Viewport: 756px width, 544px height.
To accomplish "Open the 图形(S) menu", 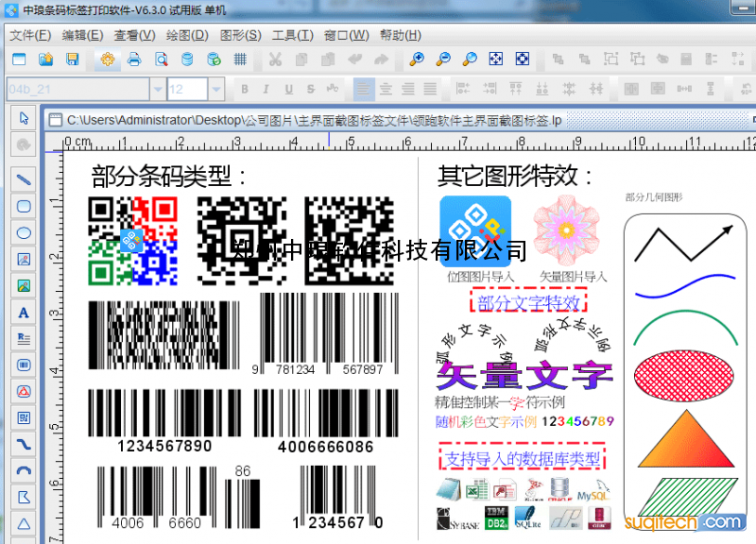I will tap(241, 35).
